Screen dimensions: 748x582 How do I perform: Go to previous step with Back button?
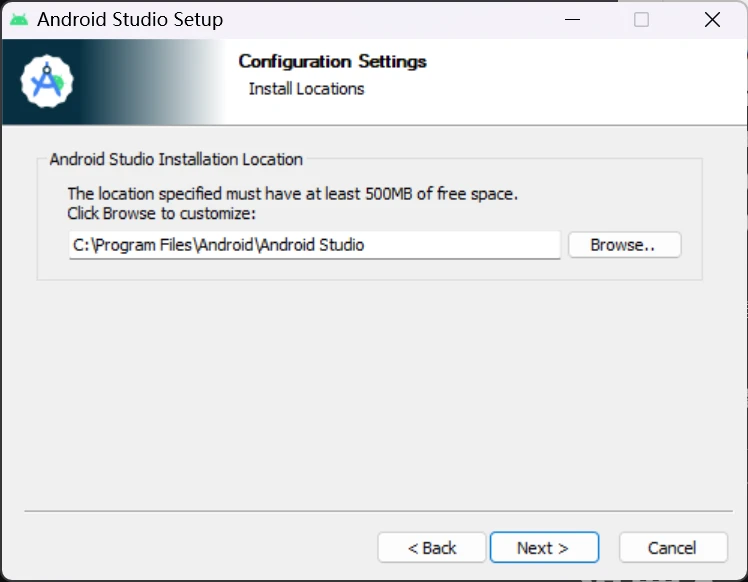tap(432, 547)
